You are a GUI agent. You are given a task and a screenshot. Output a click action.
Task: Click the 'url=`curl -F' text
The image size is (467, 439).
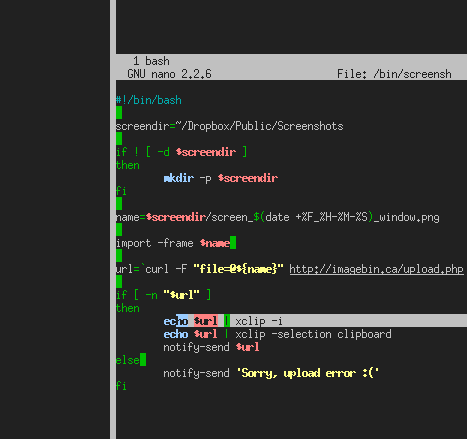pos(151,269)
